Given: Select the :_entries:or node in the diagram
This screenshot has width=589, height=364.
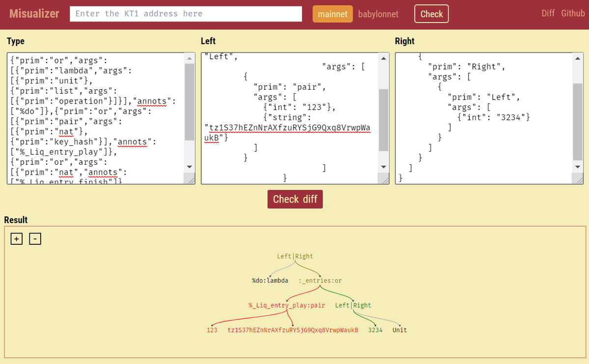Looking at the screenshot, I should pos(320,280).
